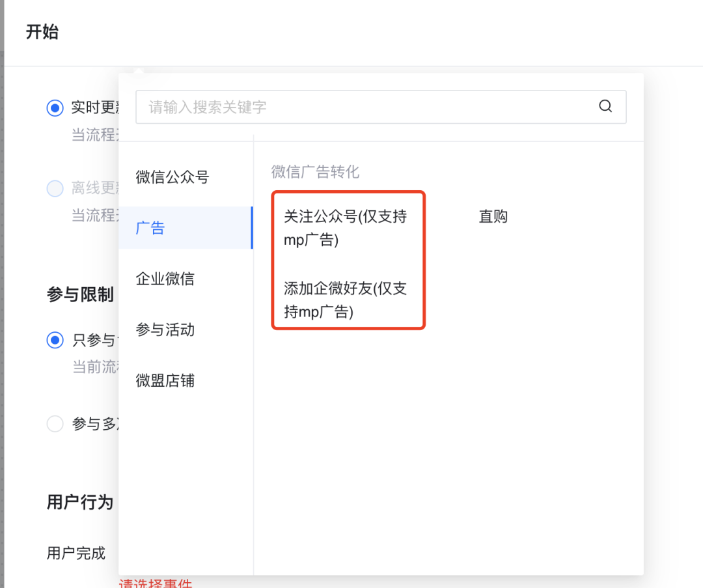
Task: Select the 离线更新 radio button
Action: 55,188
